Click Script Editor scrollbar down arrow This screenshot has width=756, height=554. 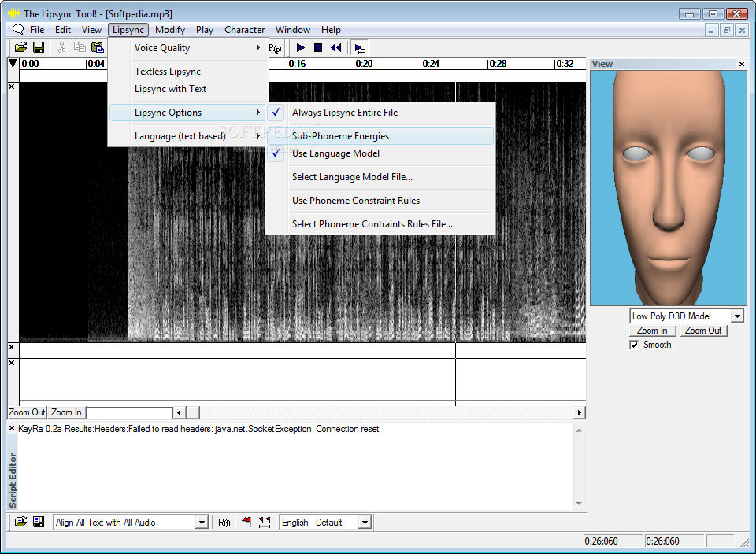pos(579,504)
